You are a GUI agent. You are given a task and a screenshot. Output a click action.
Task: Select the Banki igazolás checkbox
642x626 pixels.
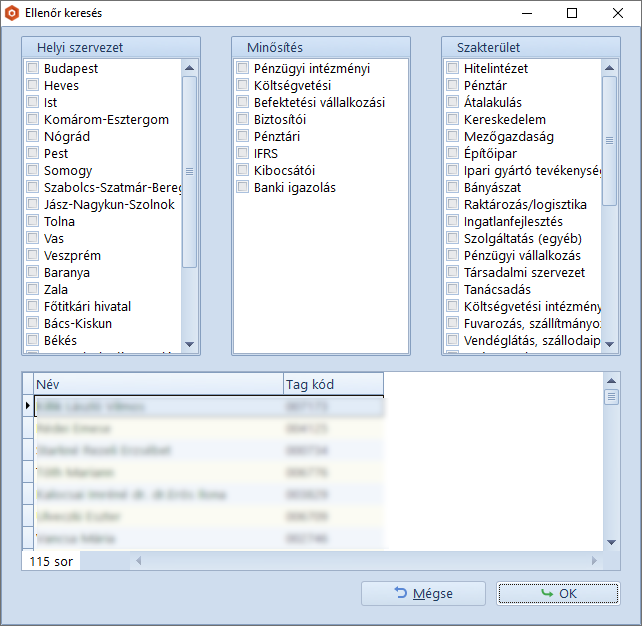pyautogui.click(x=243, y=188)
